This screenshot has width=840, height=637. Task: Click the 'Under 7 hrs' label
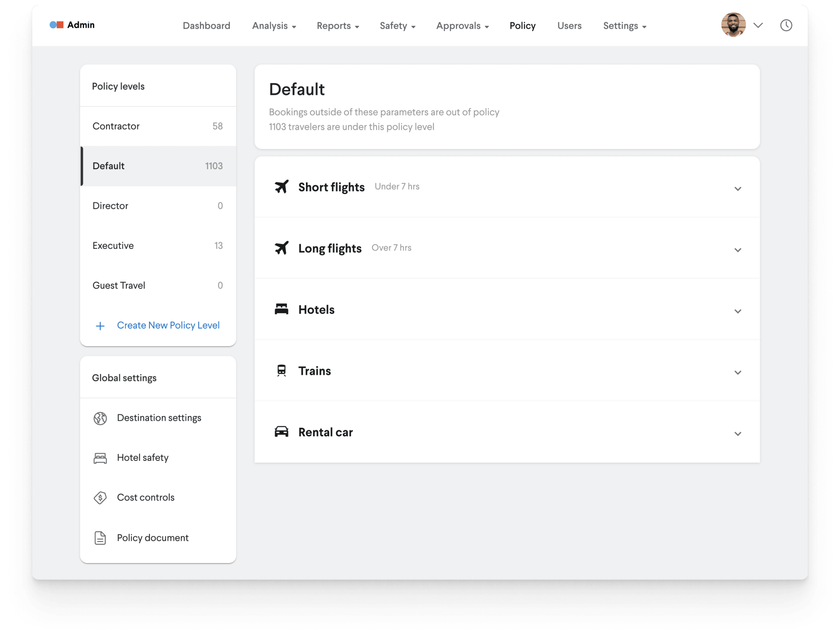click(397, 187)
